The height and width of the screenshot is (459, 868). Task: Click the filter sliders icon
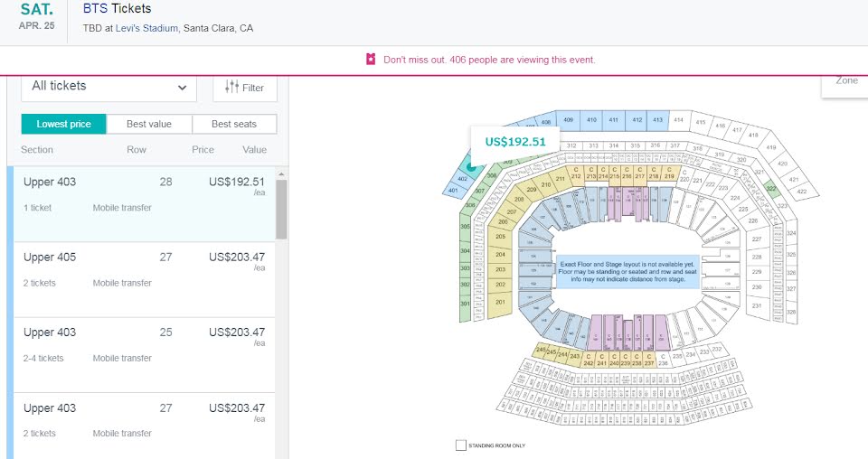pos(232,87)
